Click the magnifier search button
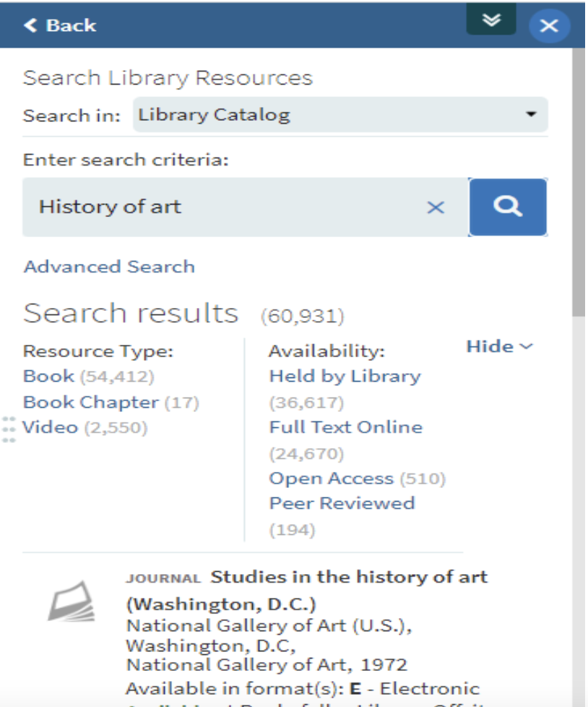The height and width of the screenshot is (707, 588). pyautogui.click(x=508, y=207)
